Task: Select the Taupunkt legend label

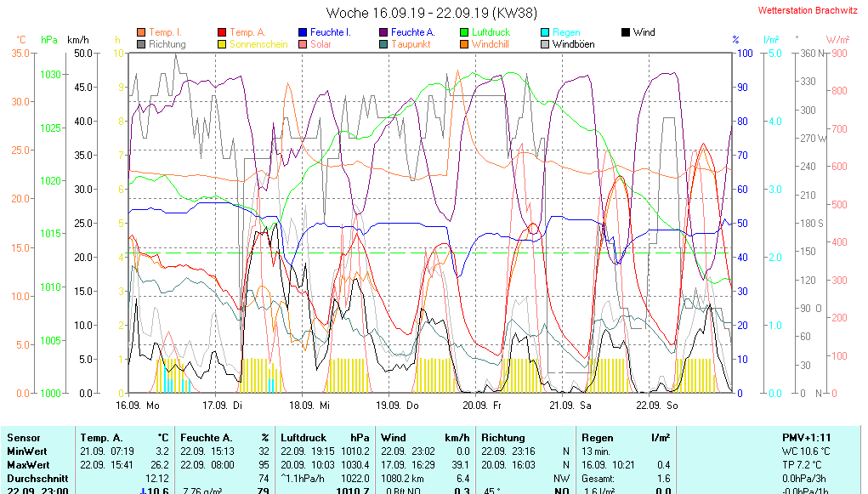Action: pos(411,44)
